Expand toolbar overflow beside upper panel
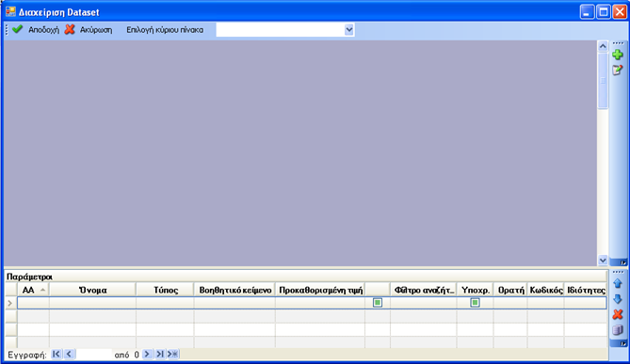The height and width of the screenshot is (364, 630). (x=622, y=262)
